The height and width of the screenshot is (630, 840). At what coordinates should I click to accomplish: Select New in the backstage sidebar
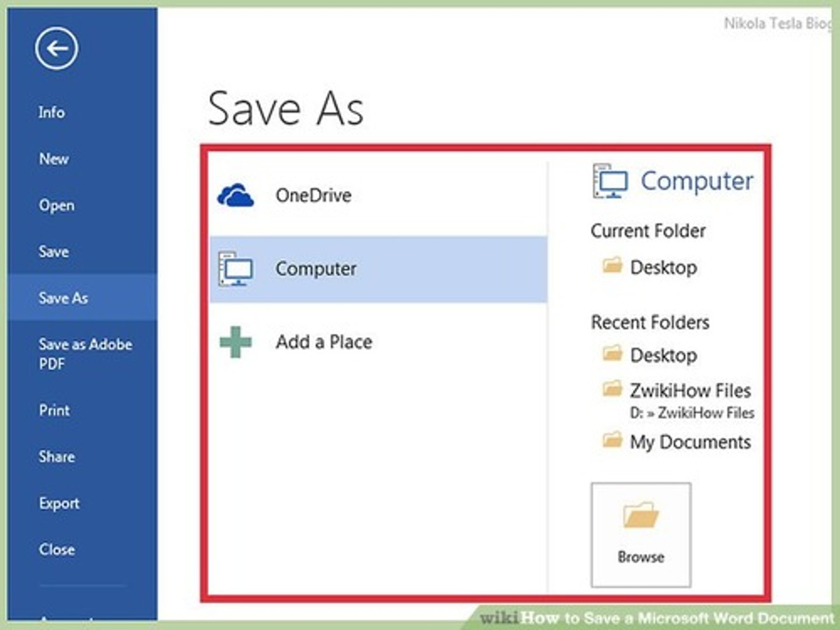pos(82,159)
